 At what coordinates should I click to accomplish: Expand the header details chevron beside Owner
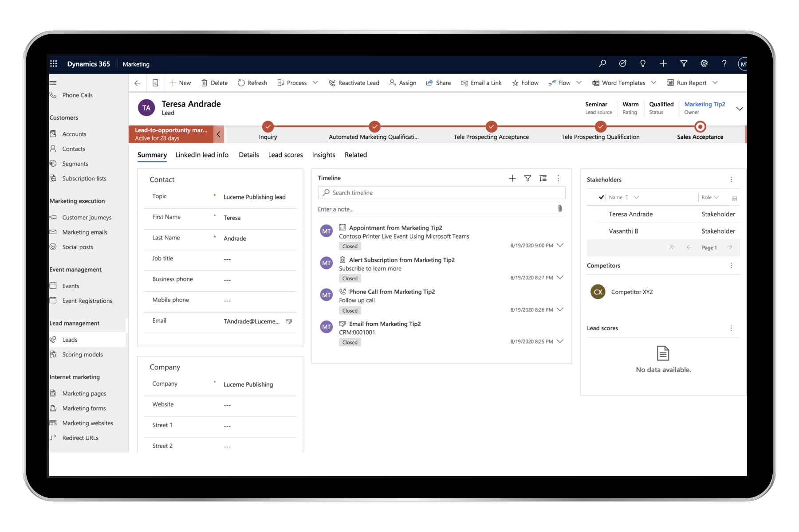click(x=739, y=109)
